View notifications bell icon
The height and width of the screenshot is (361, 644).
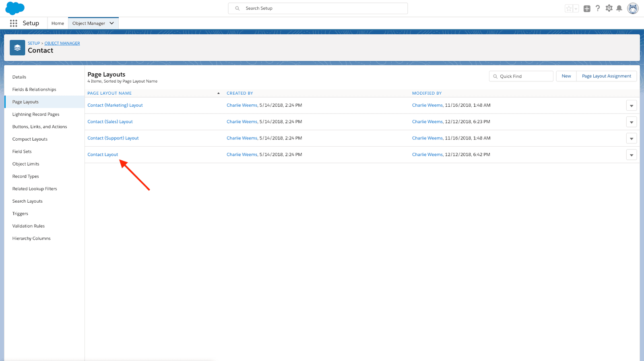pyautogui.click(x=619, y=8)
